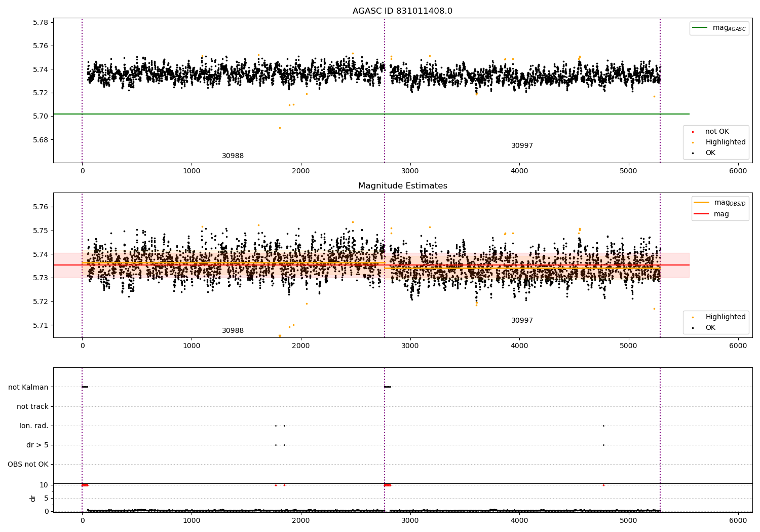Click the red line sample beside 'mag' legend entry
The height and width of the screenshot is (532, 760).
click(702, 214)
